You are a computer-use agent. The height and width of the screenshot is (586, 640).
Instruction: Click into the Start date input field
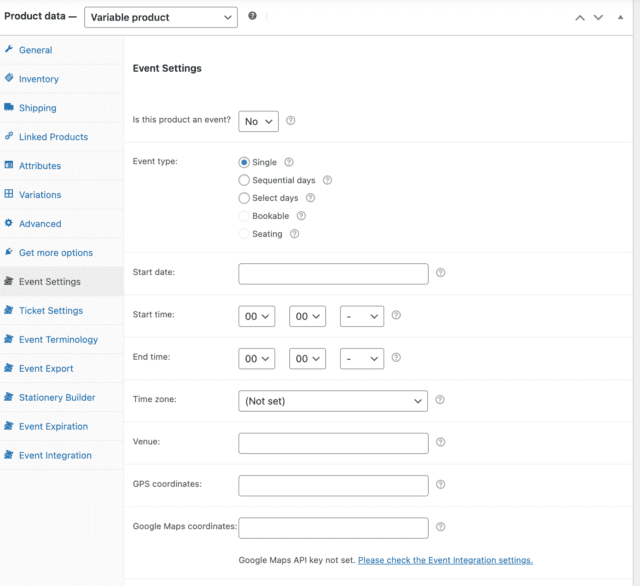coord(333,273)
